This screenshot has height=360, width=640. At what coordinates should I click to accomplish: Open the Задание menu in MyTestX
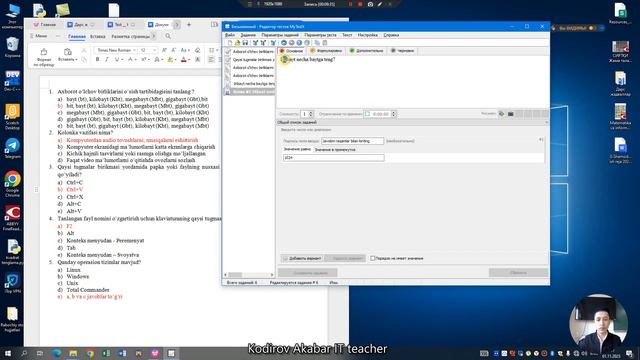pyautogui.click(x=248, y=35)
